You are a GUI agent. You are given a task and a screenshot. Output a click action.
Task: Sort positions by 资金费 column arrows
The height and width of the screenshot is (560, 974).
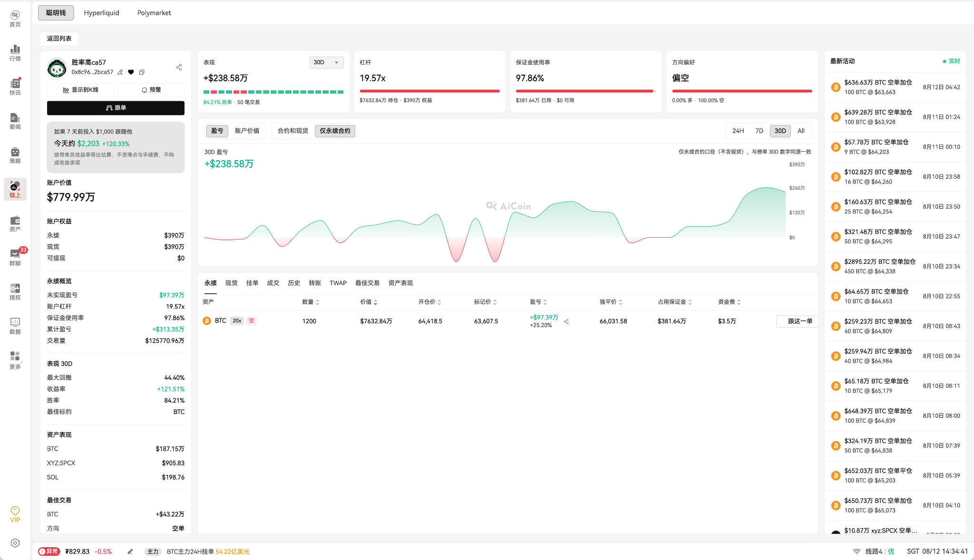739,302
